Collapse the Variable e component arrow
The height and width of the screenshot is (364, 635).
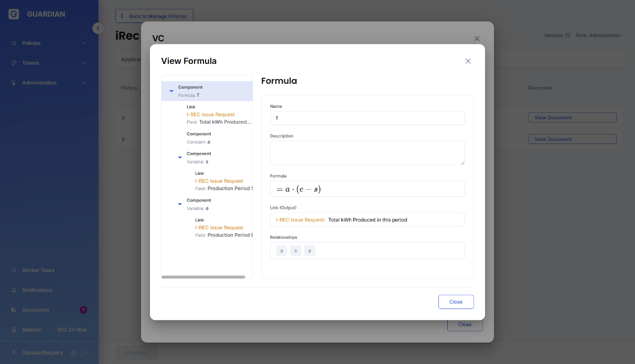coord(180,204)
